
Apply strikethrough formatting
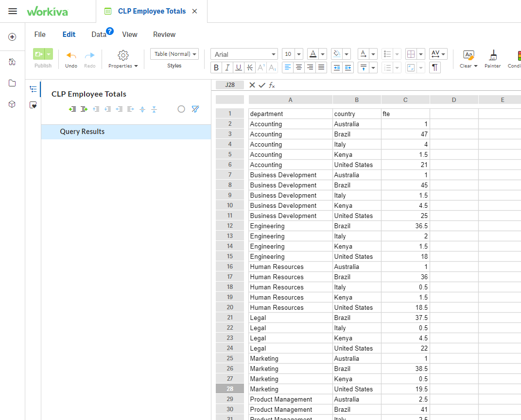click(x=250, y=67)
